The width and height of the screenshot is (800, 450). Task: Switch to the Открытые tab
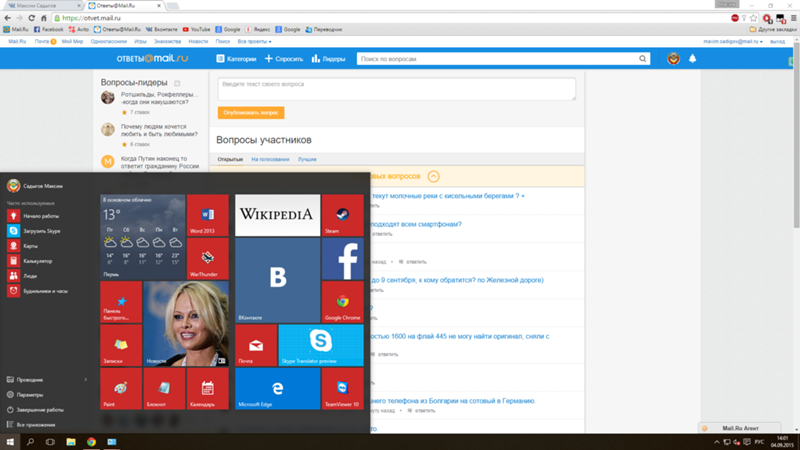click(x=230, y=159)
